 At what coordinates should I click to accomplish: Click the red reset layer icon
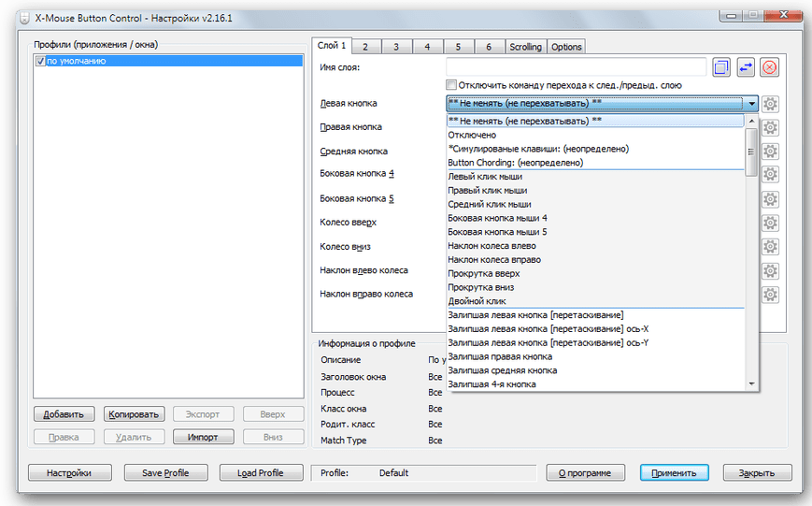[770, 67]
